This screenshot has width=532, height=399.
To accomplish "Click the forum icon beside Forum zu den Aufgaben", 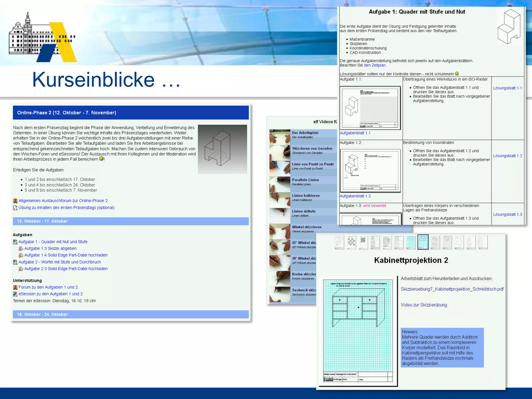I will tap(15, 287).
